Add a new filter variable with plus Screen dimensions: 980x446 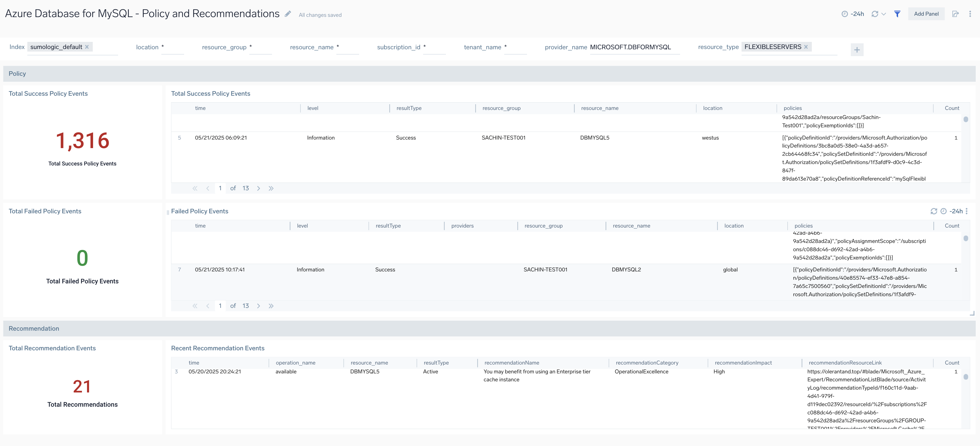857,50
